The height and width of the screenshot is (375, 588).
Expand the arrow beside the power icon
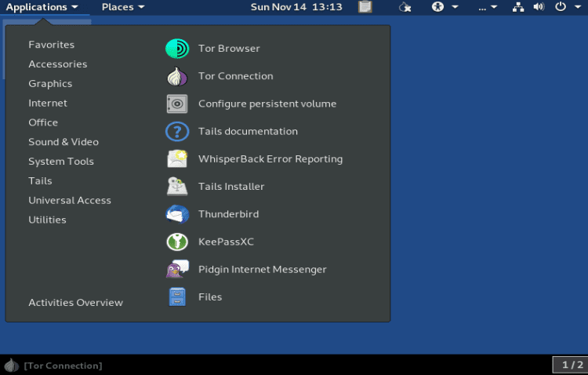point(578,7)
